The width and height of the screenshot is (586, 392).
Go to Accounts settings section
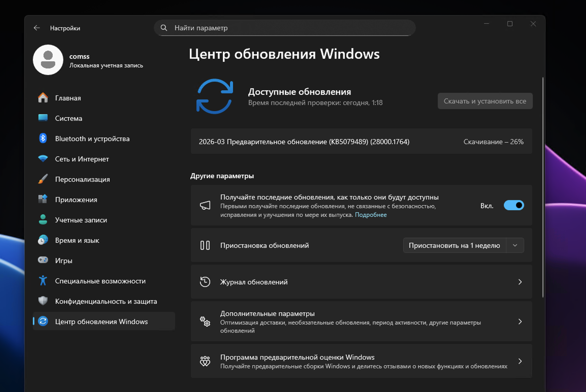coord(81,220)
